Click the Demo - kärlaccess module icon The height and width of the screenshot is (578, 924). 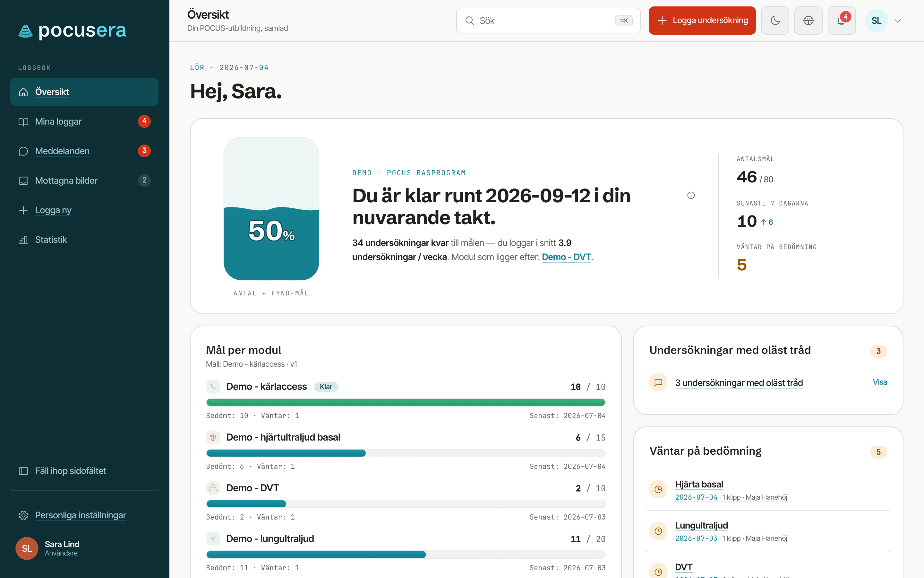coord(213,387)
